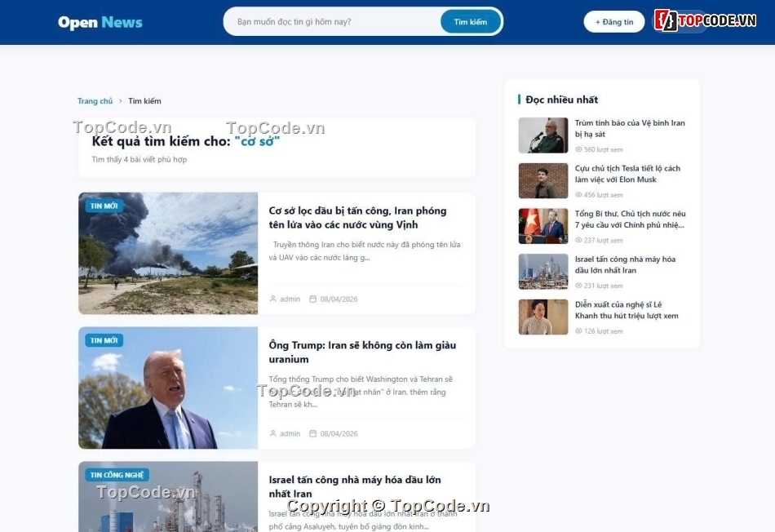Click the author icon on Trump article
The height and width of the screenshot is (532, 775).
click(x=272, y=433)
